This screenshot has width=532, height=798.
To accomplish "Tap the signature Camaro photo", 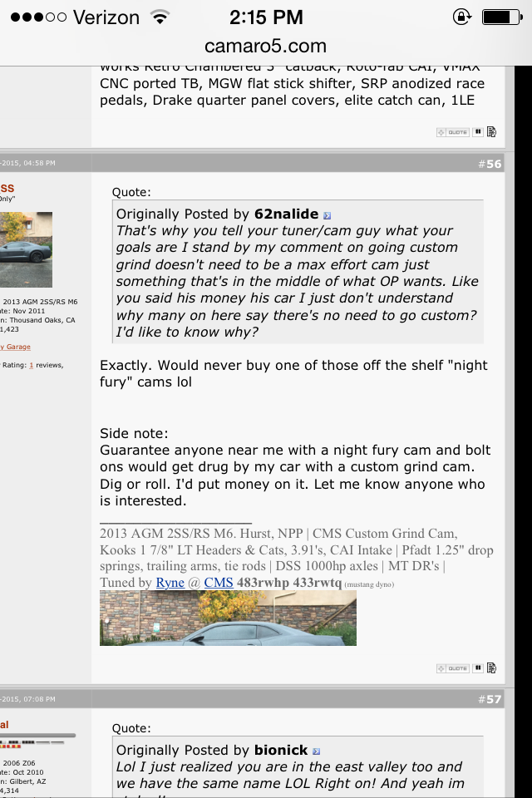I will 228,618.
